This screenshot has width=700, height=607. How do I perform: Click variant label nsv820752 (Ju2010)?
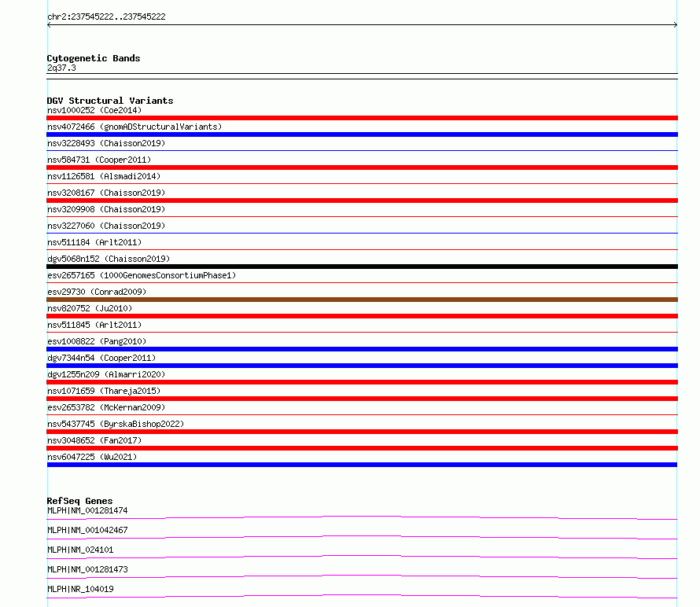[x=90, y=308]
